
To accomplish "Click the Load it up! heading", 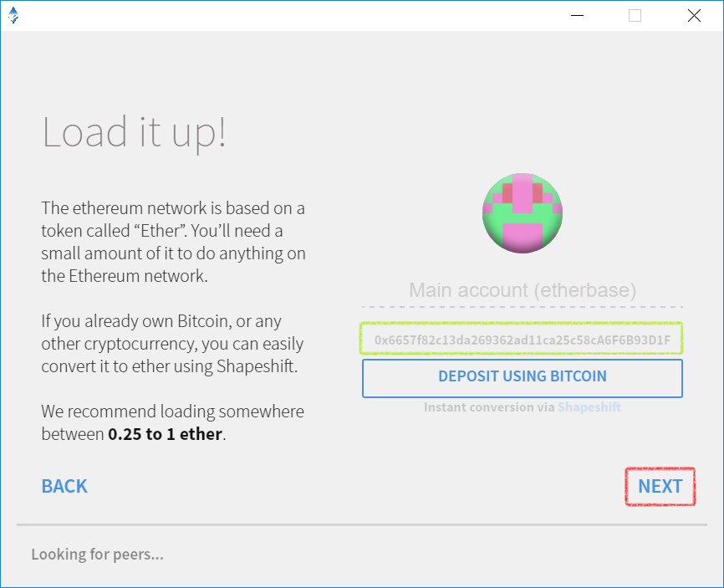I will (x=134, y=133).
